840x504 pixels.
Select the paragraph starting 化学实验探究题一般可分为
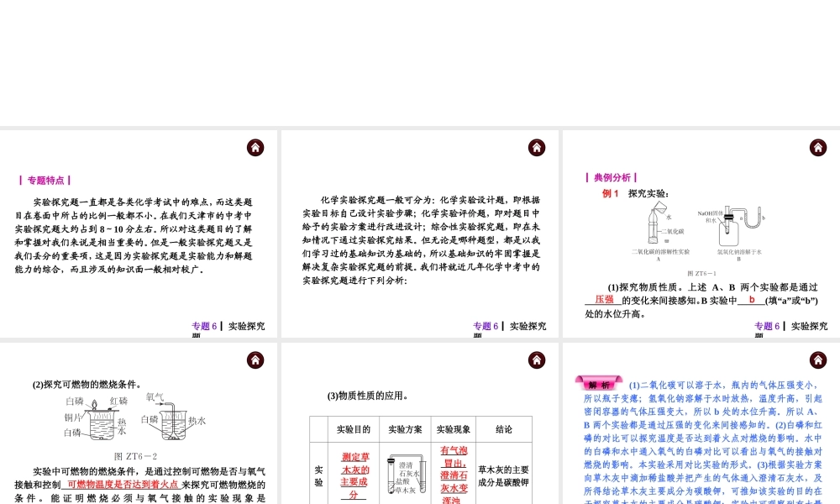tap(421, 240)
